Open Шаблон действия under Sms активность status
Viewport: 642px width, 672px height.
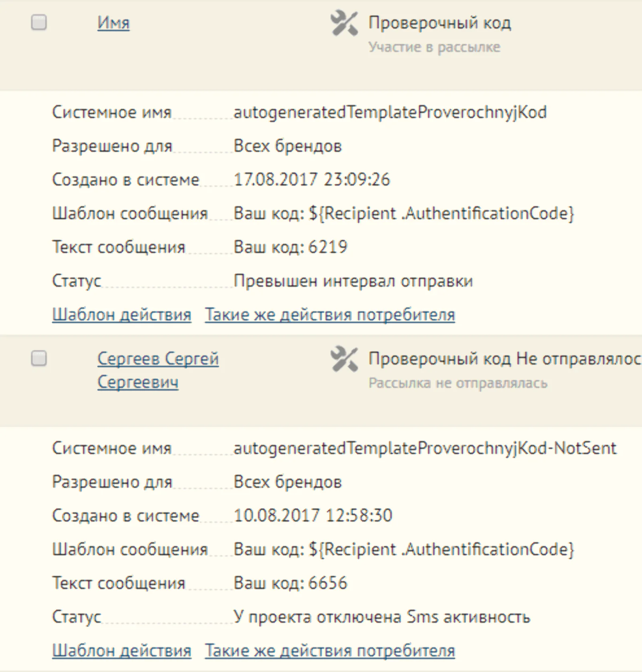[x=122, y=650]
